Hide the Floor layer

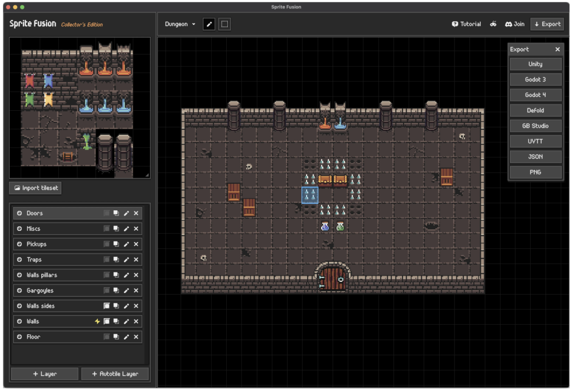tap(20, 337)
